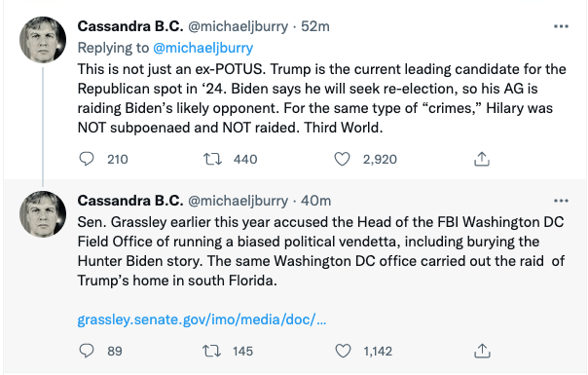Like the tweet with 2,920 likes
Image resolution: width=588 pixels, height=375 pixels.
click(x=342, y=159)
